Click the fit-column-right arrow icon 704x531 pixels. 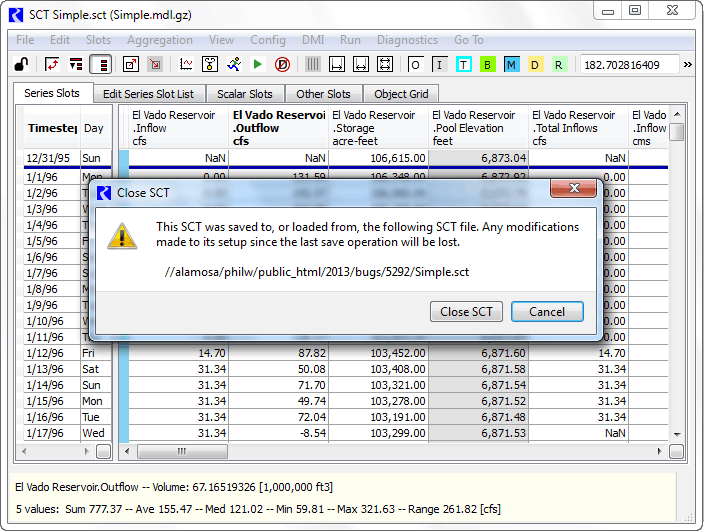coord(337,65)
